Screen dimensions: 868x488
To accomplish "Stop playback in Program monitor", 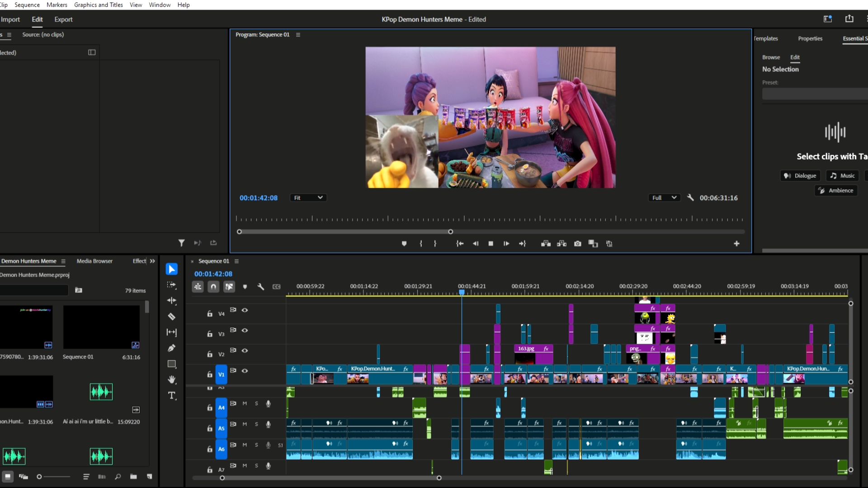I will click(x=491, y=244).
